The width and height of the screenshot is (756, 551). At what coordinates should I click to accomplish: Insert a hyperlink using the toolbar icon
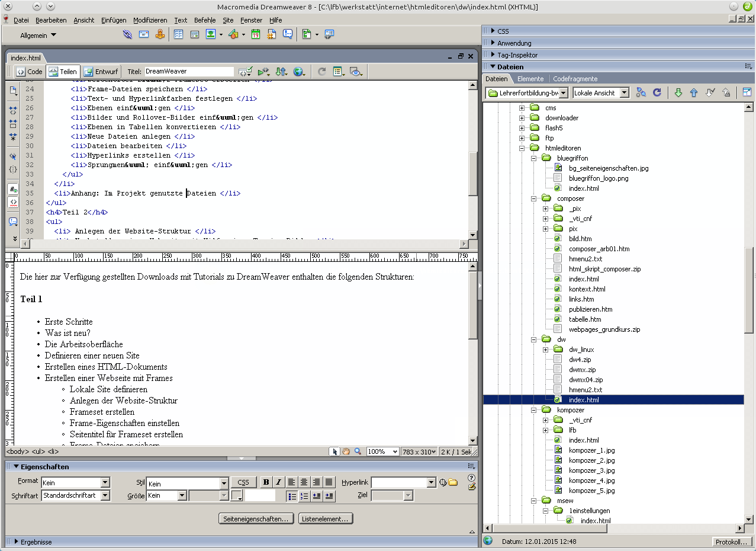point(128,34)
